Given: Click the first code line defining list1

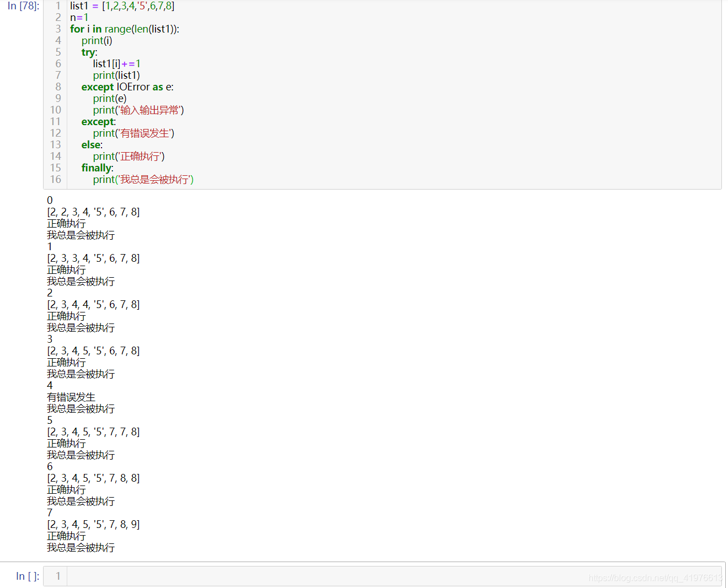Looking at the screenshot, I should click(122, 6).
